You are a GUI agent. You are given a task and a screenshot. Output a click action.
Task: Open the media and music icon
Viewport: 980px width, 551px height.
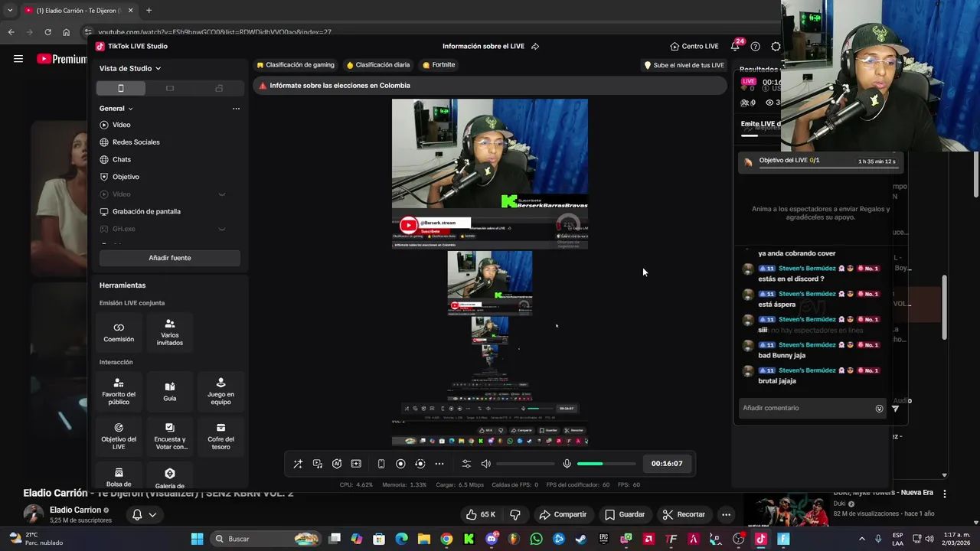tap(318, 464)
